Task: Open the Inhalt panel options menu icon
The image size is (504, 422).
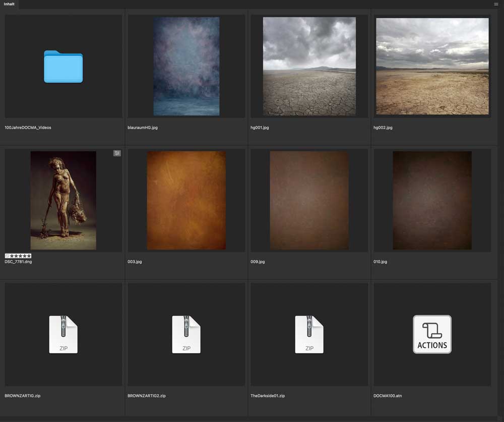Action: pyautogui.click(x=496, y=4)
